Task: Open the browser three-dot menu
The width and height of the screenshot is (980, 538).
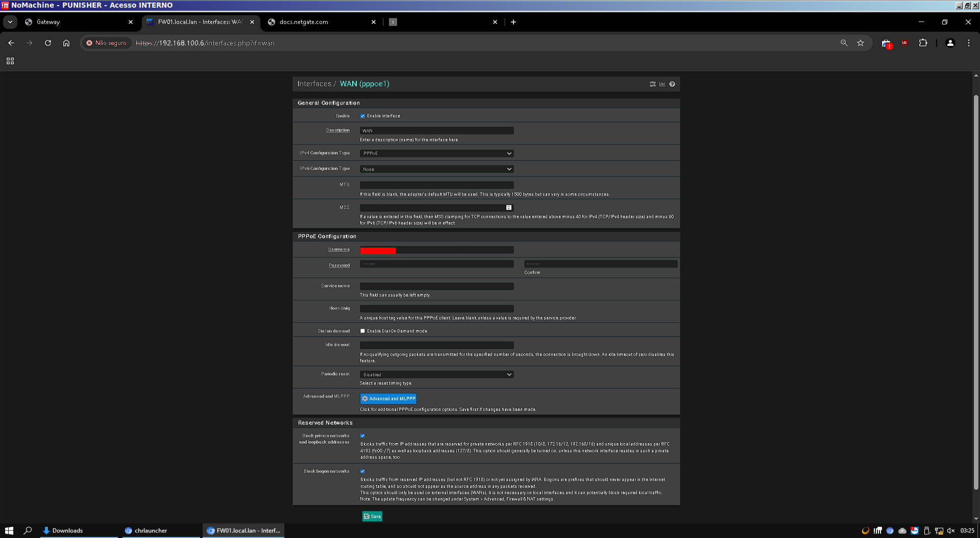Action: pyautogui.click(x=969, y=43)
